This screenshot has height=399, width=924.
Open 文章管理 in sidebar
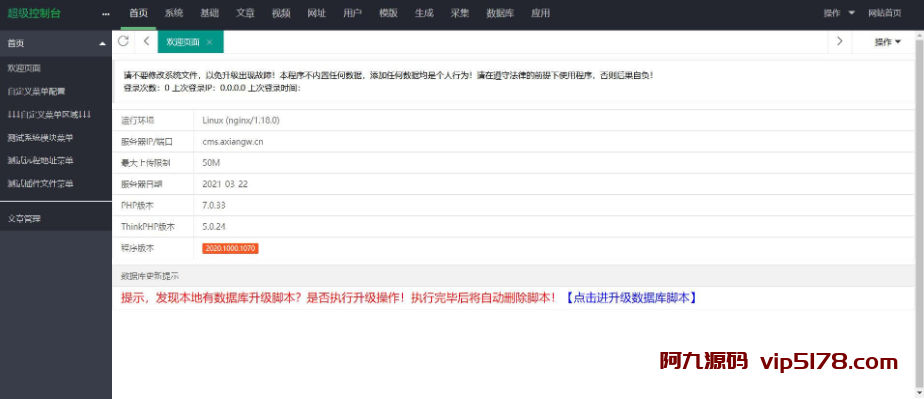24,219
